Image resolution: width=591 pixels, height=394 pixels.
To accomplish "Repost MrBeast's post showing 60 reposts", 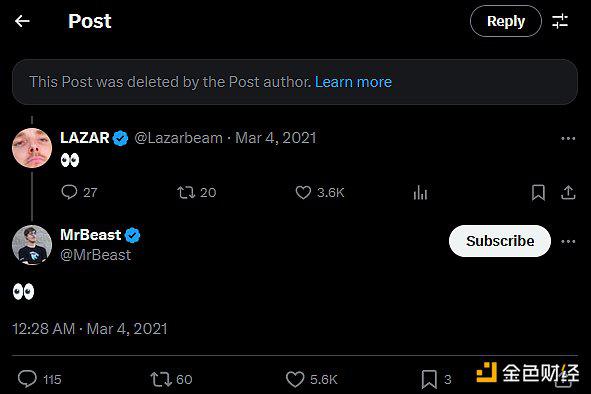I will coord(161,379).
